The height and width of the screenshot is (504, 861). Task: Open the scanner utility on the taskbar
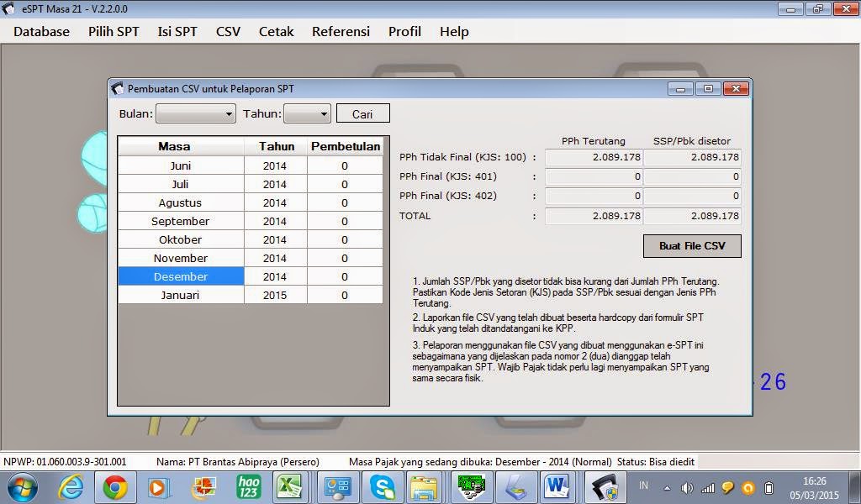point(514,487)
